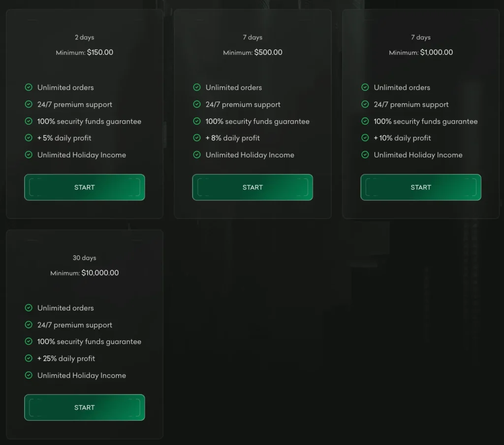504x445 pixels.
Task: Click the check icon beside + 10% daily profit
Action: pyautogui.click(x=365, y=138)
